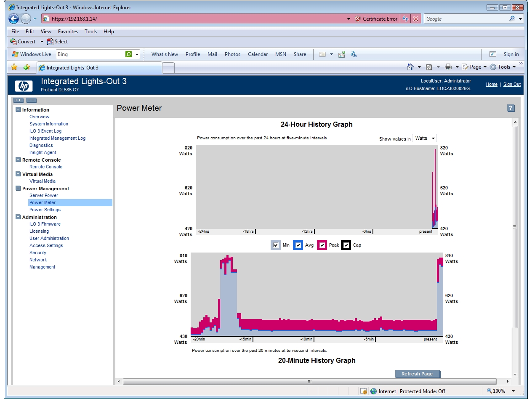Click the collapse-all tree button
The height and width of the screenshot is (399, 532).
(x=31, y=100)
